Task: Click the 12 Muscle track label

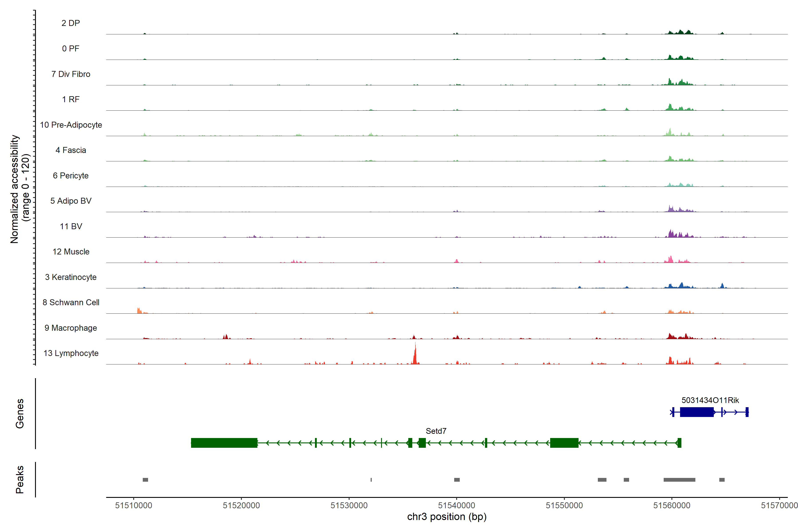Action: point(71,252)
